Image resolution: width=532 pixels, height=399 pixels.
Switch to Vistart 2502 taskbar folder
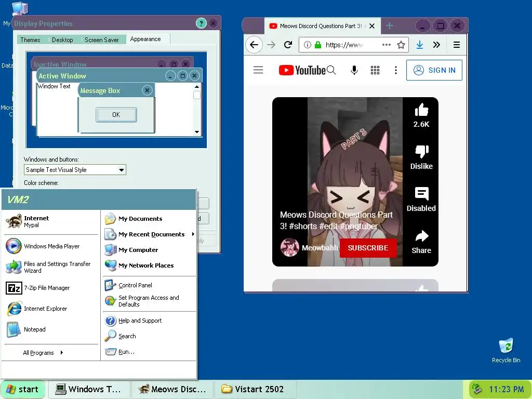[x=256, y=389]
